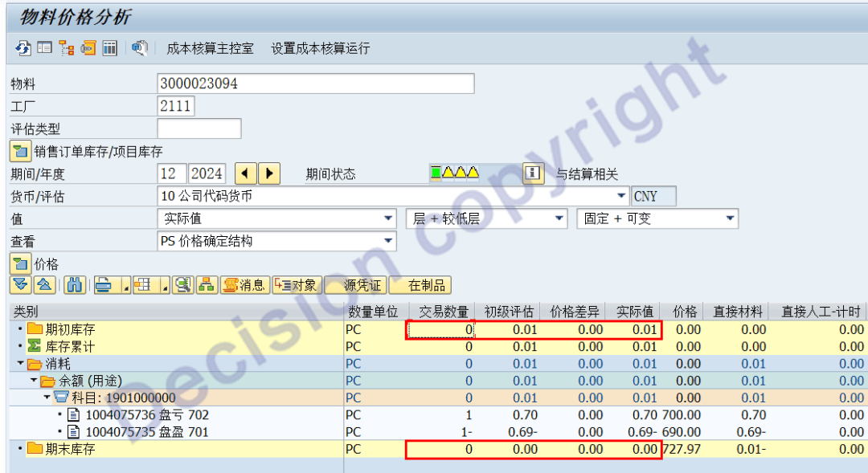The width and height of the screenshot is (868, 473).
Task: Open 成本核算主控室 in the toolbar
Action: tap(210, 48)
